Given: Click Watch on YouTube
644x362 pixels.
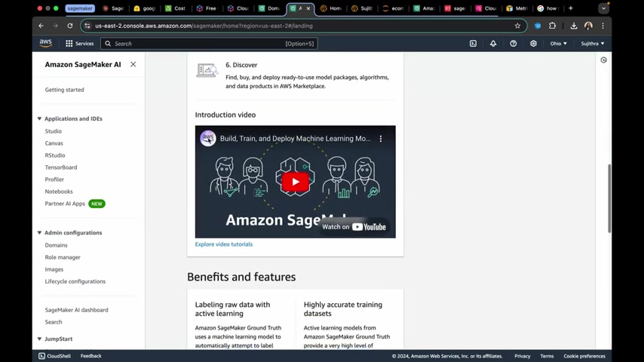Looking at the screenshot, I should [354, 227].
